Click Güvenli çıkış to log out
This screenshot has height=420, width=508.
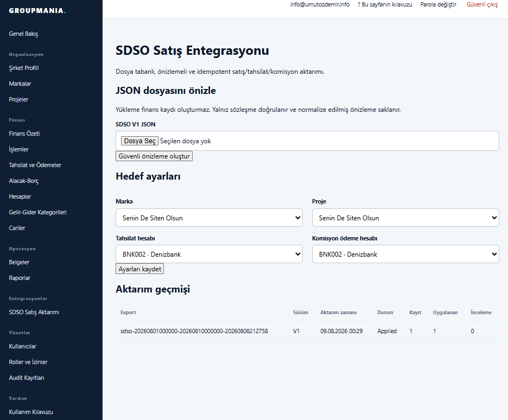482,4
